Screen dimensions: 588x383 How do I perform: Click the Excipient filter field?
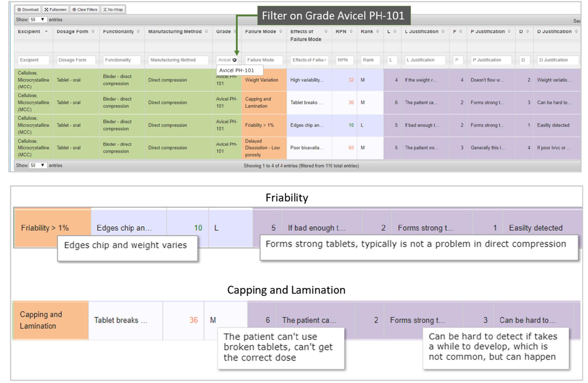click(33, 60)
